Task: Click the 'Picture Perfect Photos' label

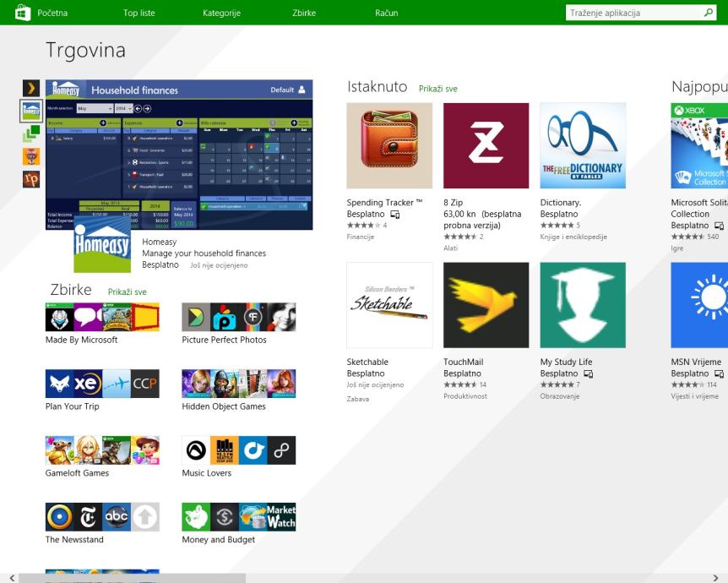Action: 225,340
